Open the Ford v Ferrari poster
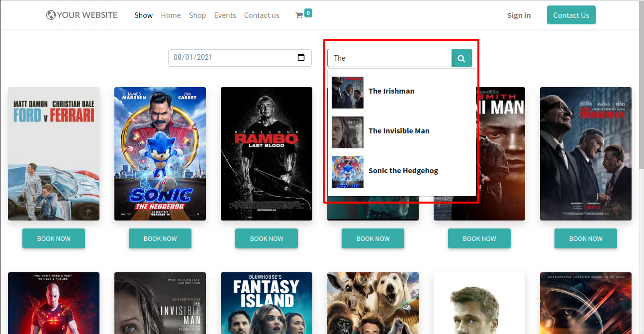The image size is (644, 334). (x=54, y=154)
